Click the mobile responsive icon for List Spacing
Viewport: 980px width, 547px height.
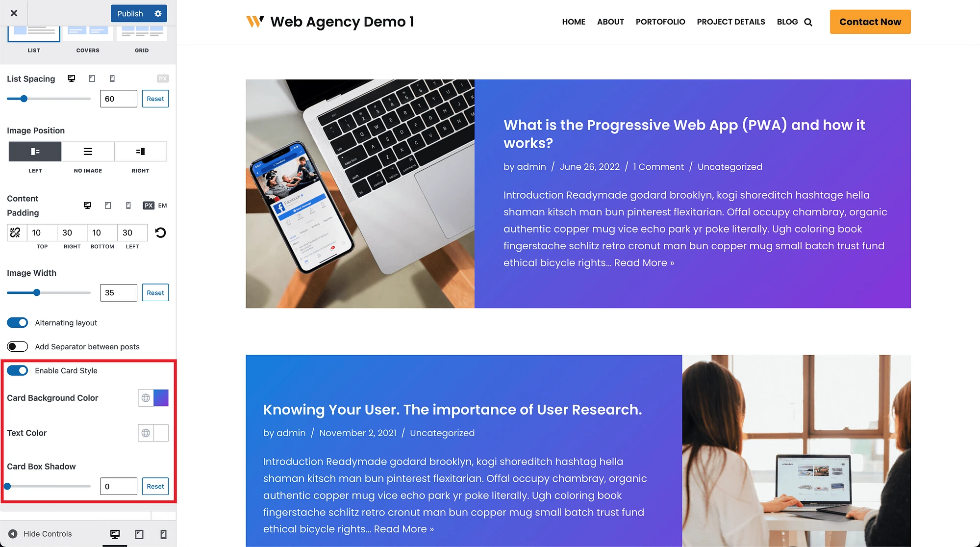coord(111,79)
